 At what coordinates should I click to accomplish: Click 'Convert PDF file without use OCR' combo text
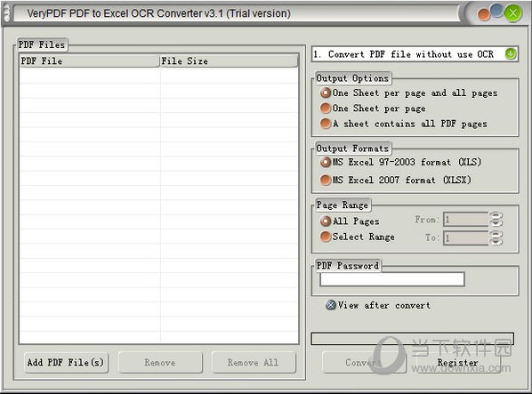pyautogui.click(x=410, y=54)
